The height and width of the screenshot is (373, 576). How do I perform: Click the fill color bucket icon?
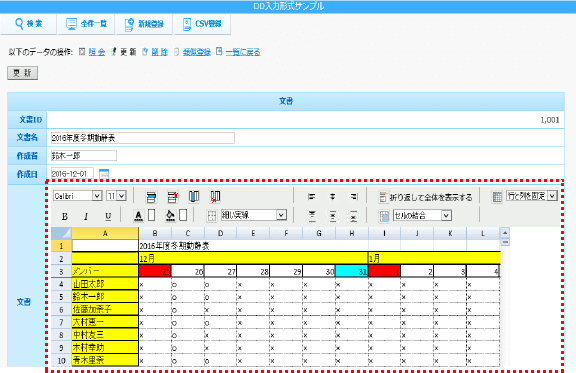click(170, 216)
